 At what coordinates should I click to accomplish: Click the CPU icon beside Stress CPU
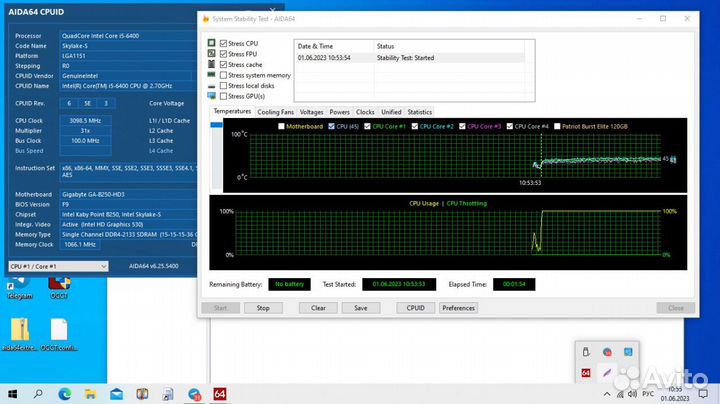click(x=211, y=43)
